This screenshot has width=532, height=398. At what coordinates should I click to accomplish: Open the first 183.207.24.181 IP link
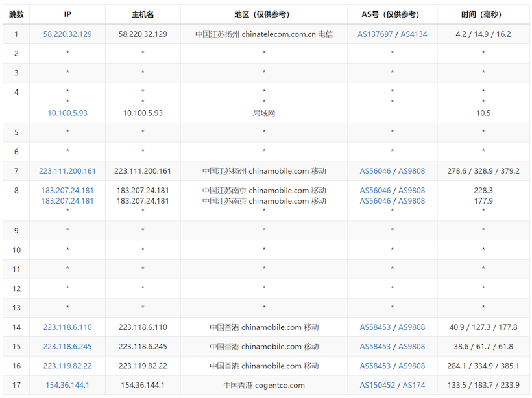pyautogui.click(x=67, y=191)
